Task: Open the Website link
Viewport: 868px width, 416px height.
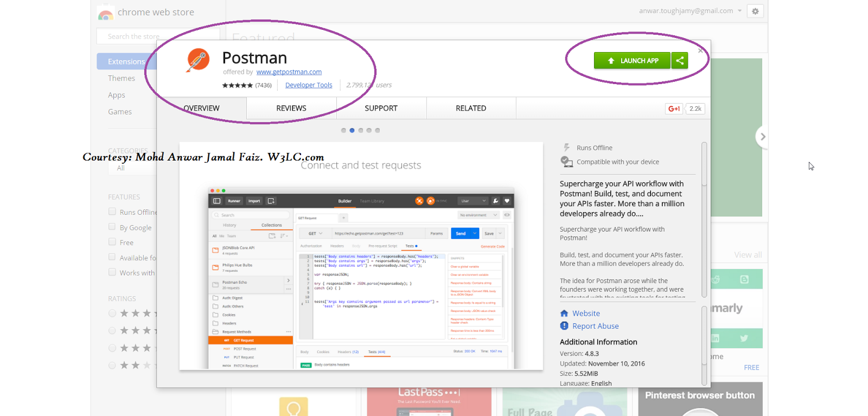Action: tap(586, 313)
